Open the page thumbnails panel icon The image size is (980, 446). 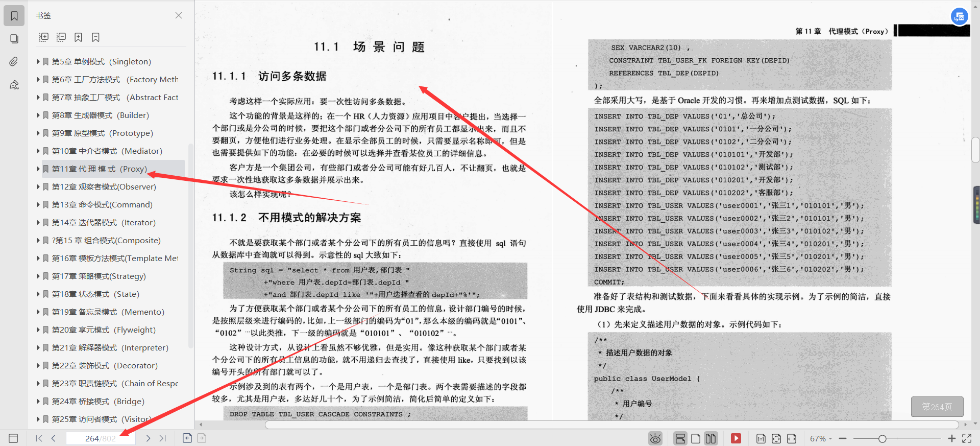point(14,39)
